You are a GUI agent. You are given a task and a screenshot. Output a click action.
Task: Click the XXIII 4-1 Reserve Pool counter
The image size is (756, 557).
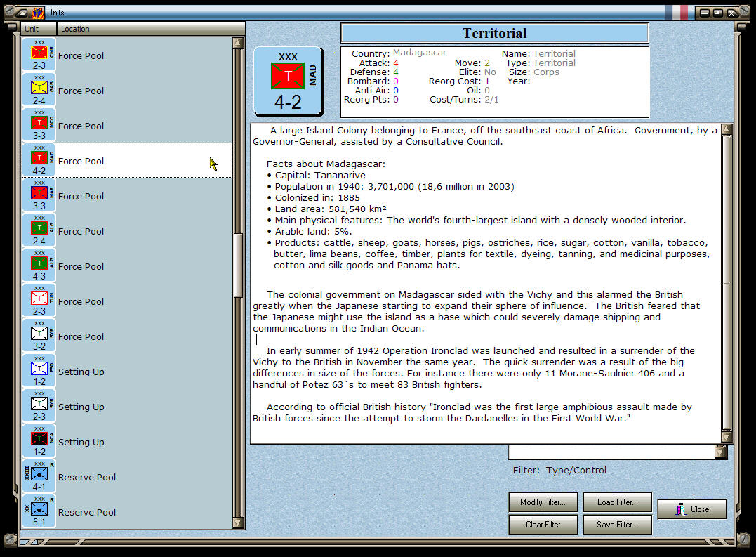click(x=39, y=477)
